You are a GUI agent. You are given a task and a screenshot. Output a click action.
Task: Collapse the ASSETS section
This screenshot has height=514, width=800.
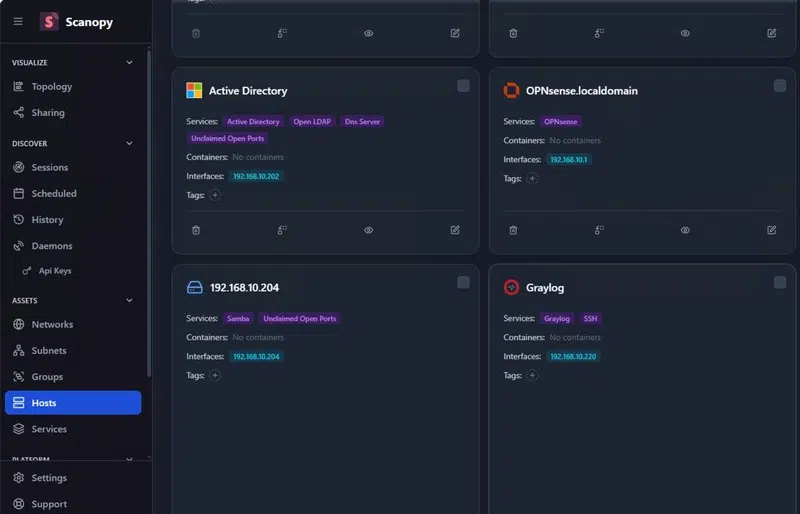129,300
